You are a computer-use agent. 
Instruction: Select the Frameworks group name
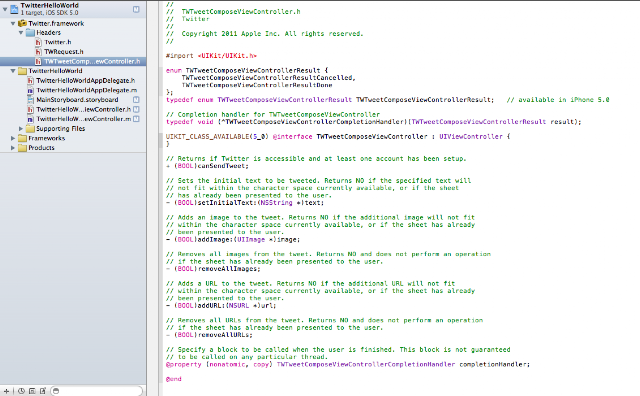pyautogui.click(x=47, y=138)
